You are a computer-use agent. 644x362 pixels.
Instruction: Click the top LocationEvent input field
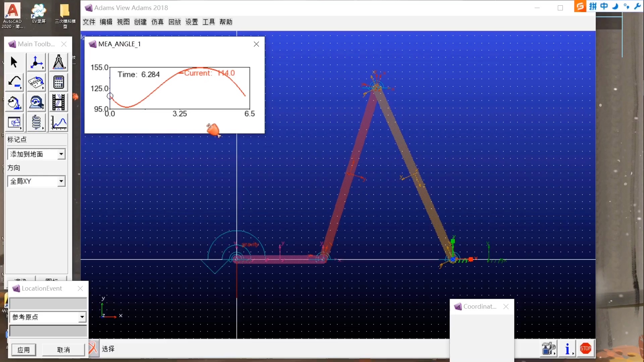(48, 303)
